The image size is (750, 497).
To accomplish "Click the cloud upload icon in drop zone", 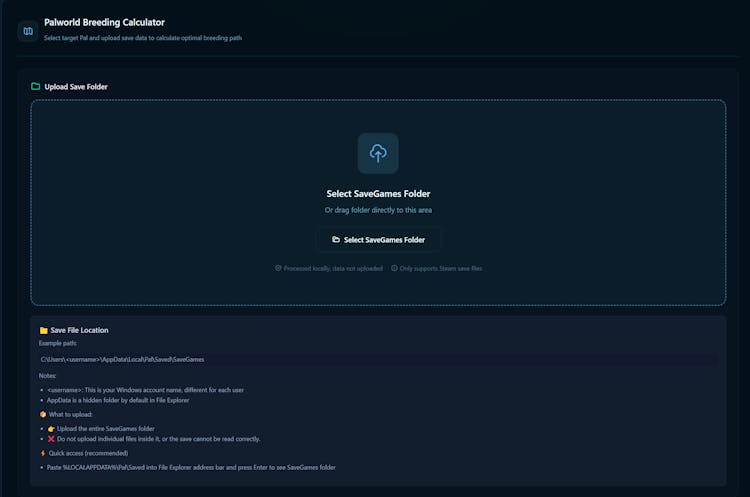I will coord(378,153).
